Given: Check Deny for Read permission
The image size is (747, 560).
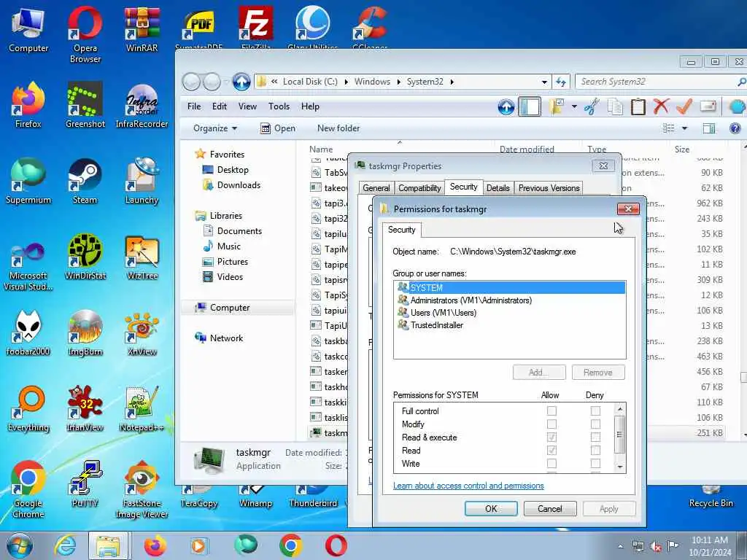Looking at the screenshot, I should (595, 450).
